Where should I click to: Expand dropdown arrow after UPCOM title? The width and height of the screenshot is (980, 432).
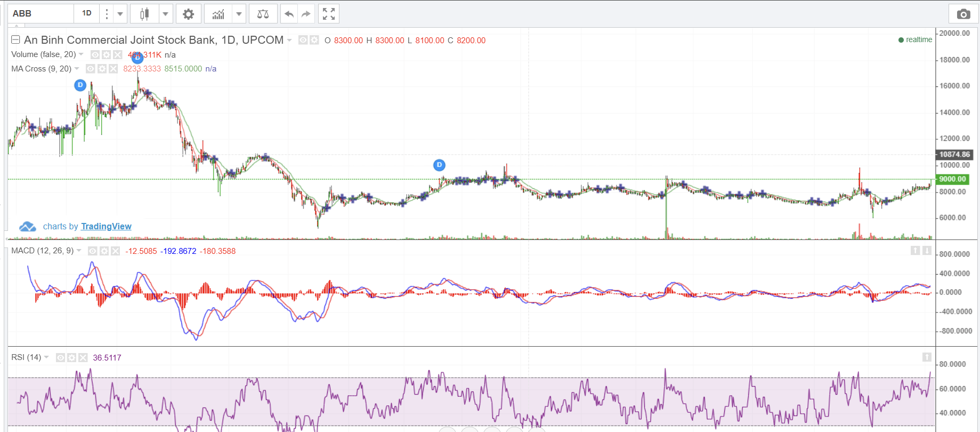[x=289, y=40]
